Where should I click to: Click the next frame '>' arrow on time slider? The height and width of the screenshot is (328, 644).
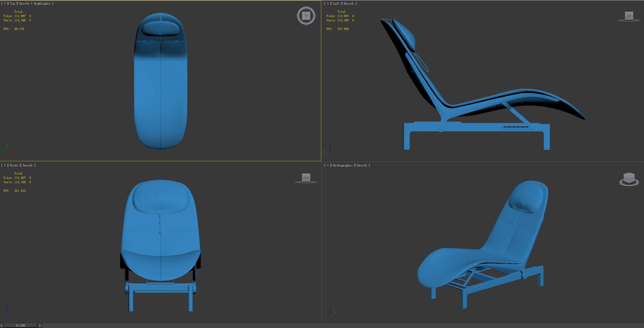[40, 325]
